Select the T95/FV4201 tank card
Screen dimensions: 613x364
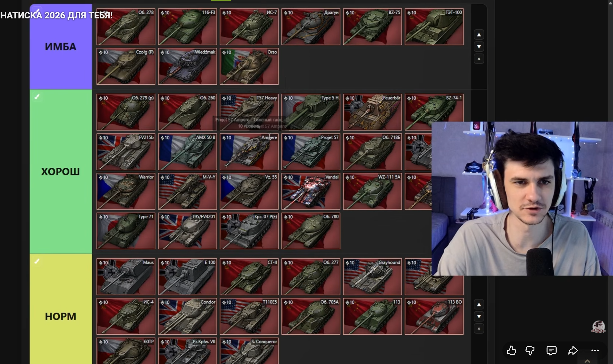click(x=187, y=231)
